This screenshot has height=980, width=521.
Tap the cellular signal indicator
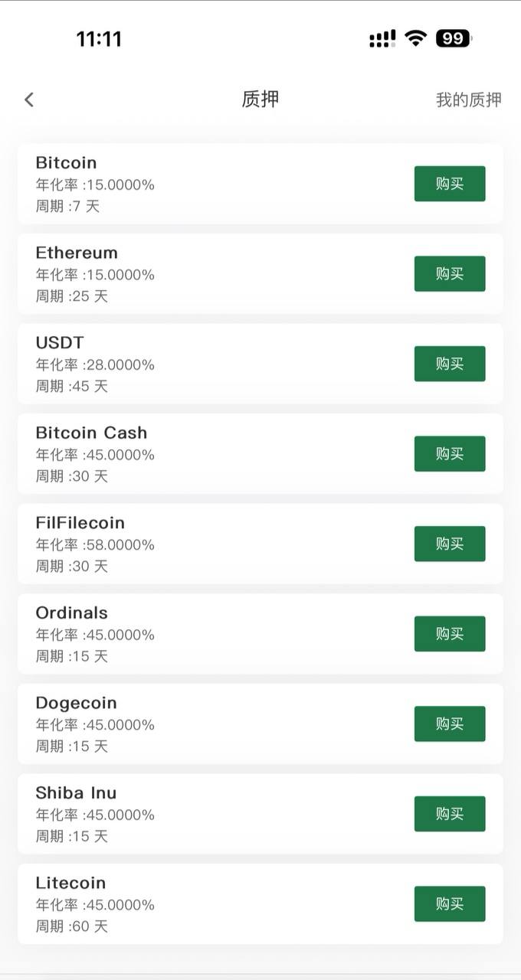click(381, 38)
